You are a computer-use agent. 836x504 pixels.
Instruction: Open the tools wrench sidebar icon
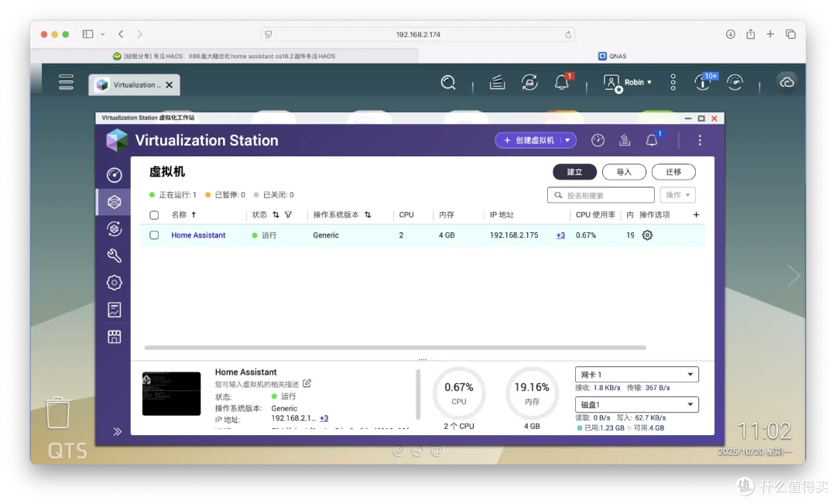[114, 256]
